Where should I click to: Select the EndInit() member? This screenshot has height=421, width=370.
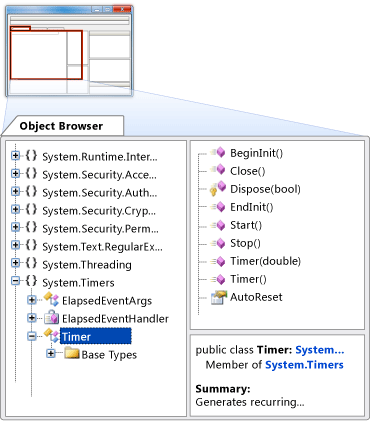[252, 207]
